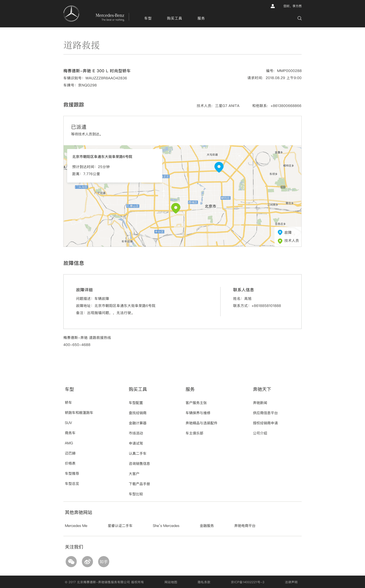
Task: Click the 石景山区 district label on map
Action: pyautogui.click(x=133, y=206)
